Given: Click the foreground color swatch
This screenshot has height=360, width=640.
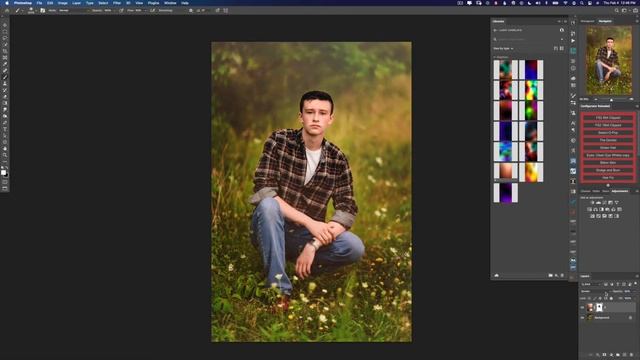Looking at the screenshot, I should click(3, 172).
